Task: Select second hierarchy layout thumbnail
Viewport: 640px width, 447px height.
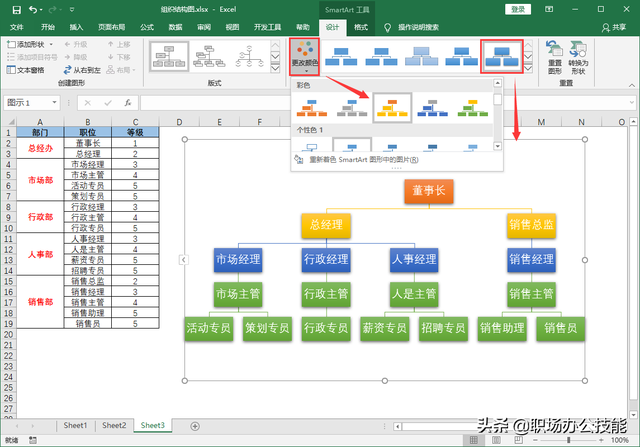Action: [209, 57]
